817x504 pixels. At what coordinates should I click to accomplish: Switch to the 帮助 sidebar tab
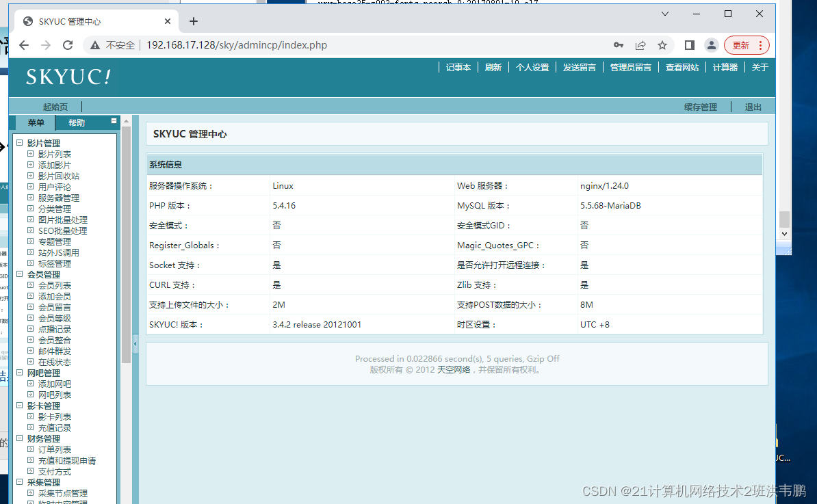click(77, 123)
